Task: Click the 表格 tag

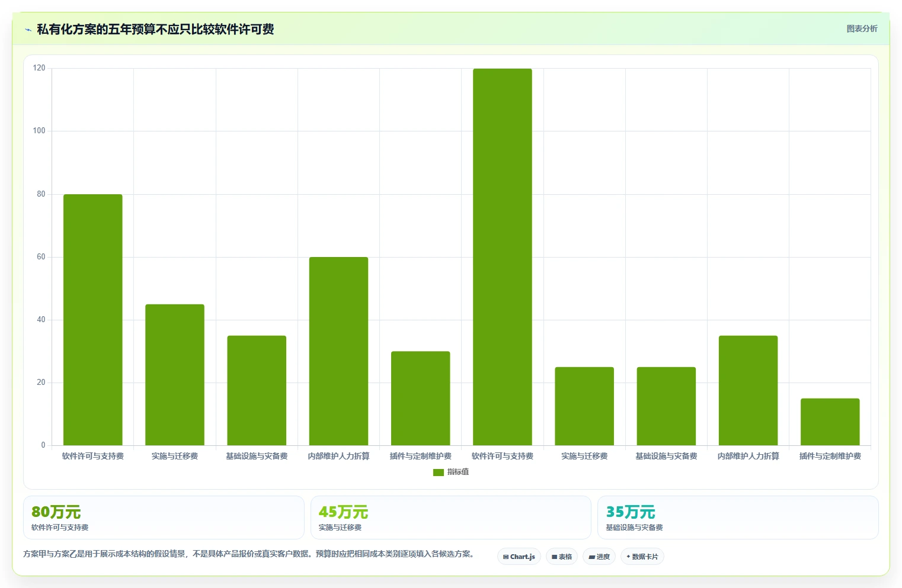Action: [562, 557]
